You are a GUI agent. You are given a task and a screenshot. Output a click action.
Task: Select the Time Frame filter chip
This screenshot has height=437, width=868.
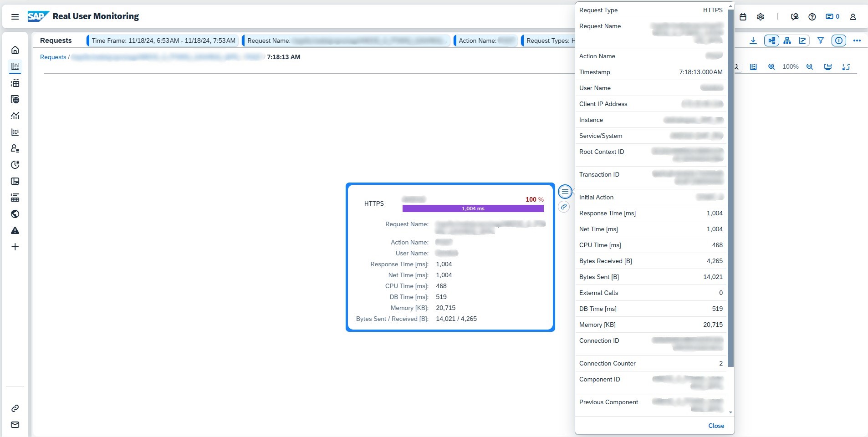(x=163, y=41)
